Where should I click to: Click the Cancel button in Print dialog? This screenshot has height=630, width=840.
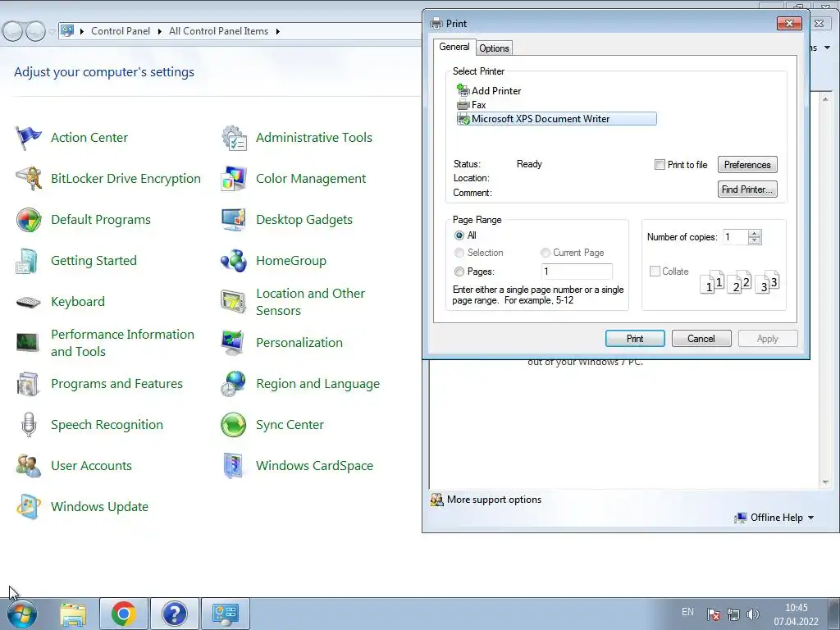tap(701, 339)
